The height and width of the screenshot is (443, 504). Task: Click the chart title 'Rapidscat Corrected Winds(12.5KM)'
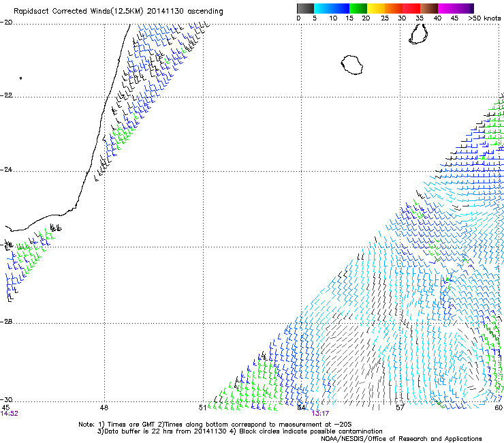(78, 12)
